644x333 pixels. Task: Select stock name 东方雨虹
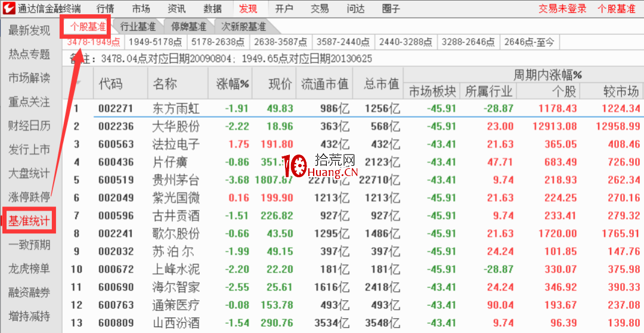point(176,109)
